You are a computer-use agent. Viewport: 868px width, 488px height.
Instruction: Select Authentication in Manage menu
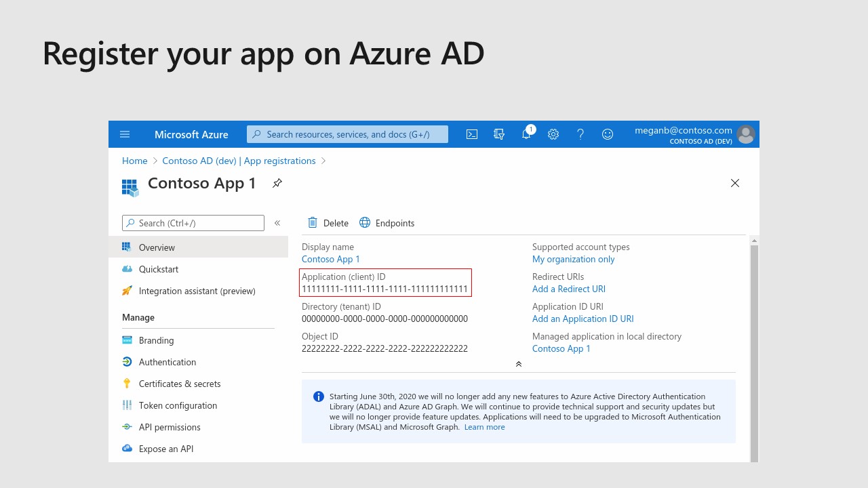(x=167, y=362)
